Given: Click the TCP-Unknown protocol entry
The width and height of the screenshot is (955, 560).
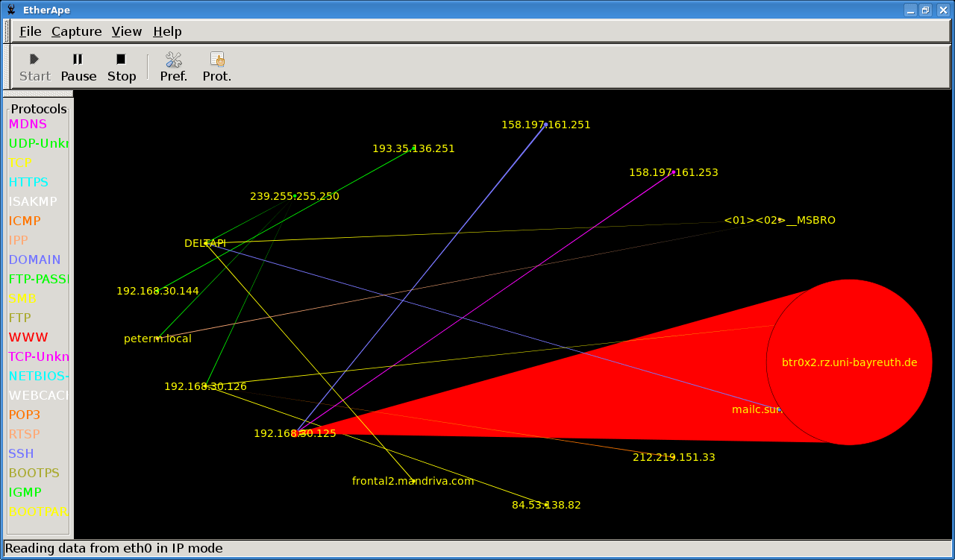Looking at the screenshot, I should tap(39, 356).
